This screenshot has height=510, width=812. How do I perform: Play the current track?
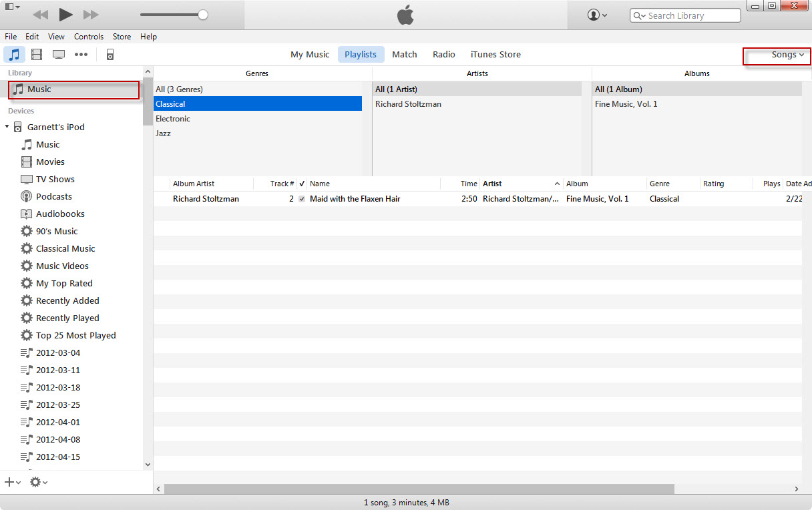[65, 14]
